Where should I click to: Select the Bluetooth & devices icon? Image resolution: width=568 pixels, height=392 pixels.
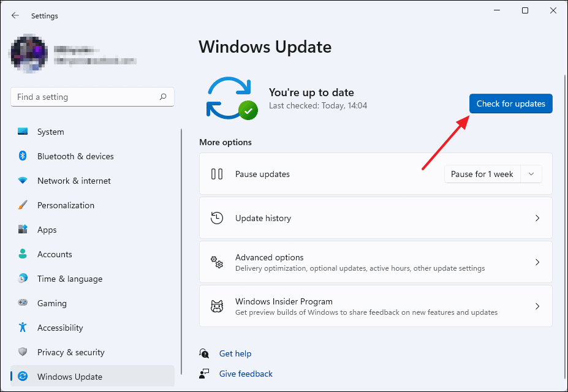click(x=22, y=156)
